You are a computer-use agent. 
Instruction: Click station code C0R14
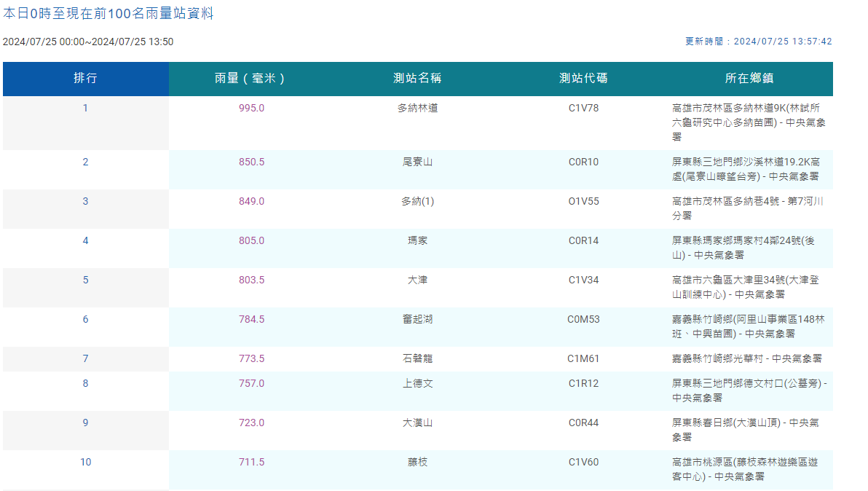584,241
